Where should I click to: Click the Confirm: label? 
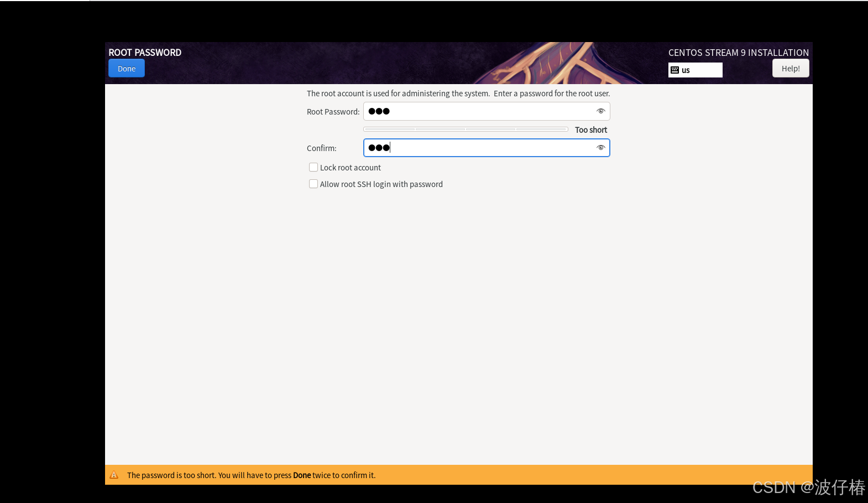coord(322,148)
